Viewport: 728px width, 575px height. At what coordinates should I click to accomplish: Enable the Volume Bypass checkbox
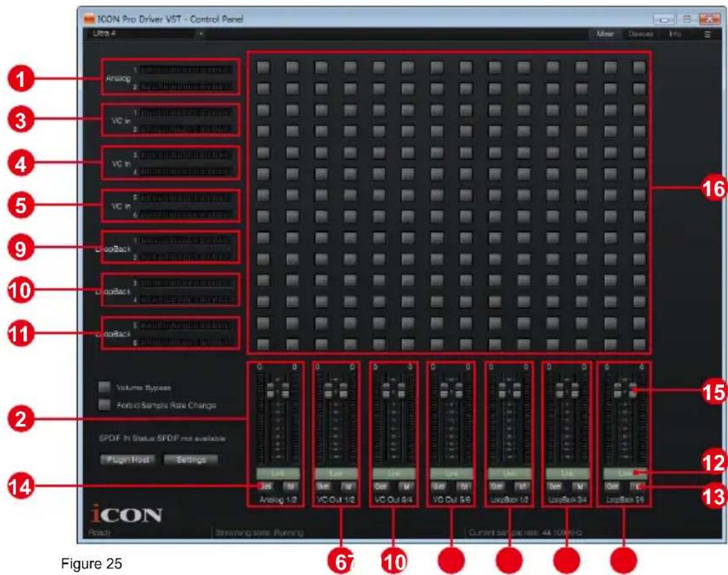104,387
